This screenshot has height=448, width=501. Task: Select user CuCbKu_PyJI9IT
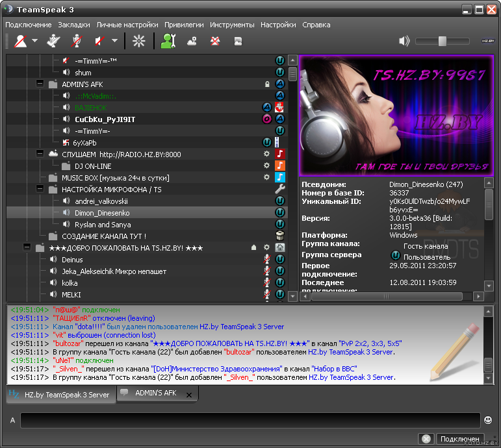point(105,119)
